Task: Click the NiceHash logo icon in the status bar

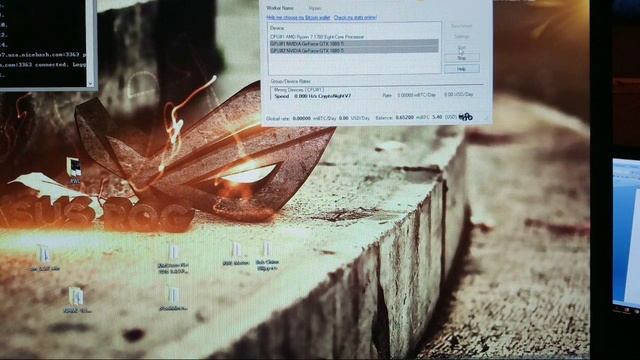Action: (466, 117)
